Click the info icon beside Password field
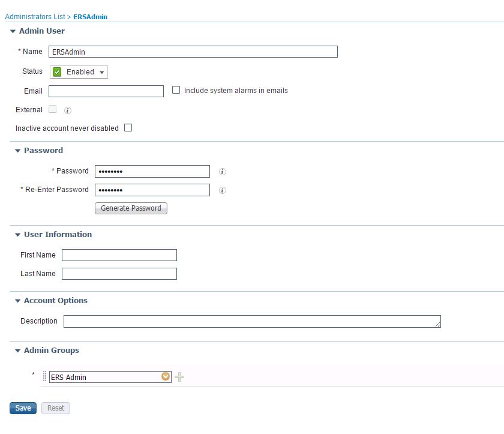 223,172
